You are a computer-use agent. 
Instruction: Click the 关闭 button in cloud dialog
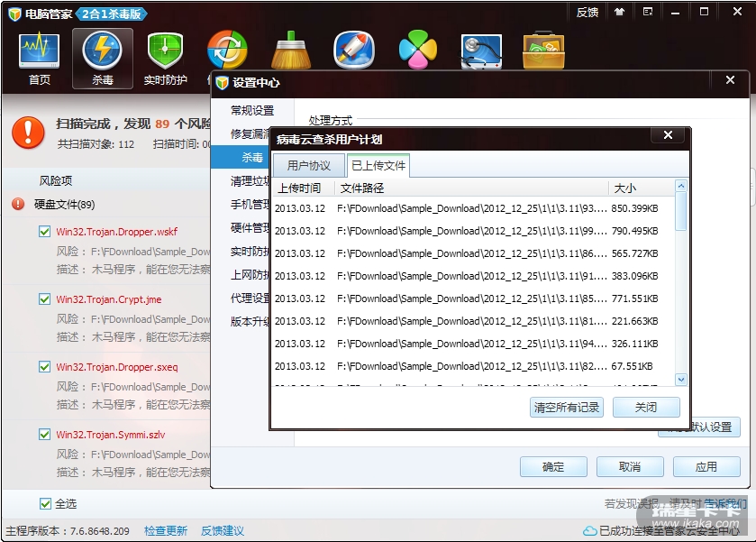[646, 408]
